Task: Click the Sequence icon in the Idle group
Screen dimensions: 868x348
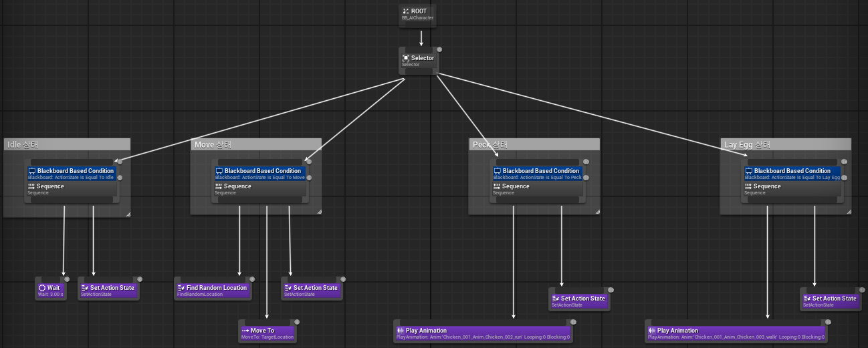Action: [x=31, y=186]
